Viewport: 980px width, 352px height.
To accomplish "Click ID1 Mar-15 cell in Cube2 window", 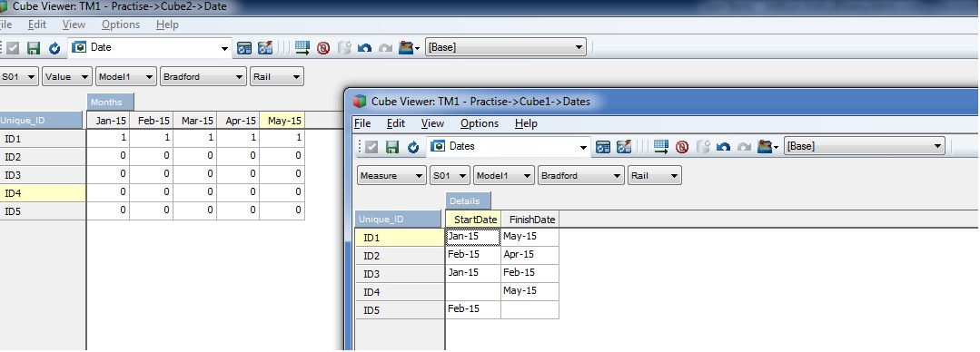I will (195, 138).
